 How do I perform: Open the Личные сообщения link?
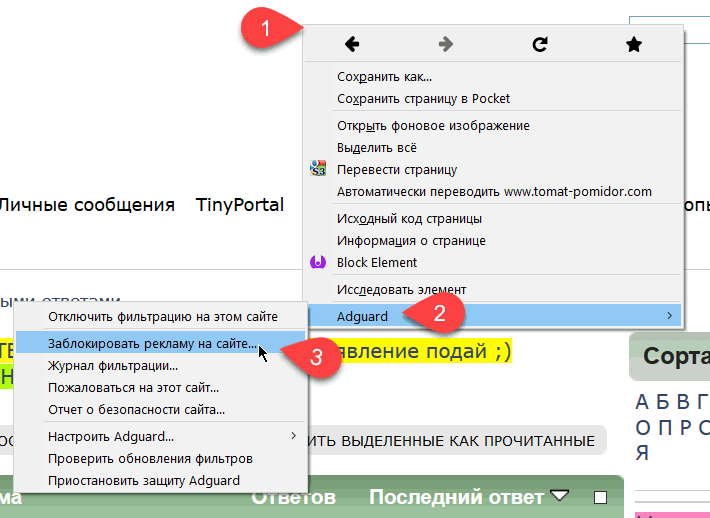pos(86,205)
